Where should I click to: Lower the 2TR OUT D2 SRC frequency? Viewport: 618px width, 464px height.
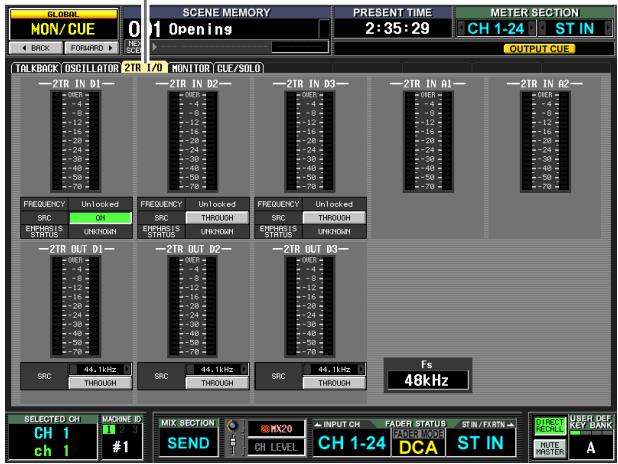coord(190,369)
